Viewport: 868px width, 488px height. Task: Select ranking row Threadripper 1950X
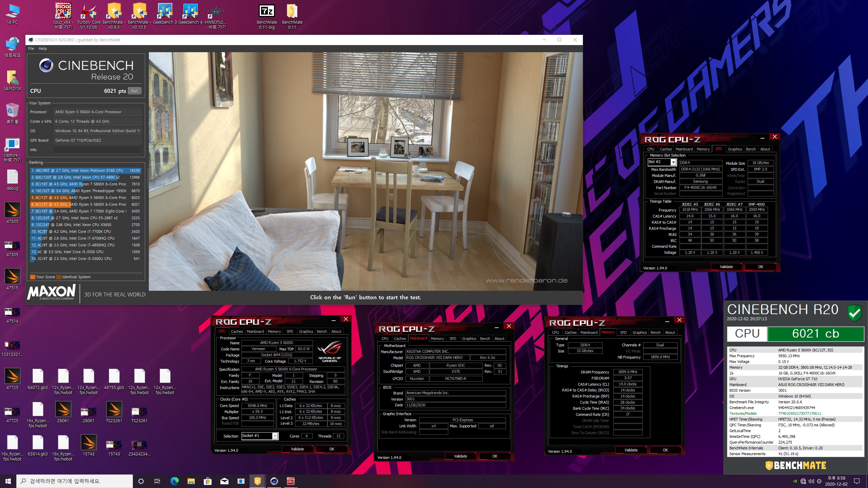click(x=85, y=191)
